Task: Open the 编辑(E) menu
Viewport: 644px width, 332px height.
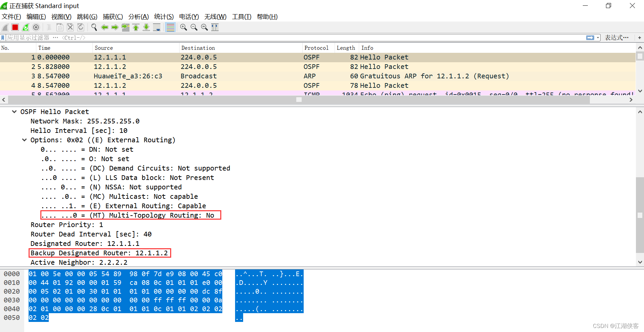Action: [36, 16]
